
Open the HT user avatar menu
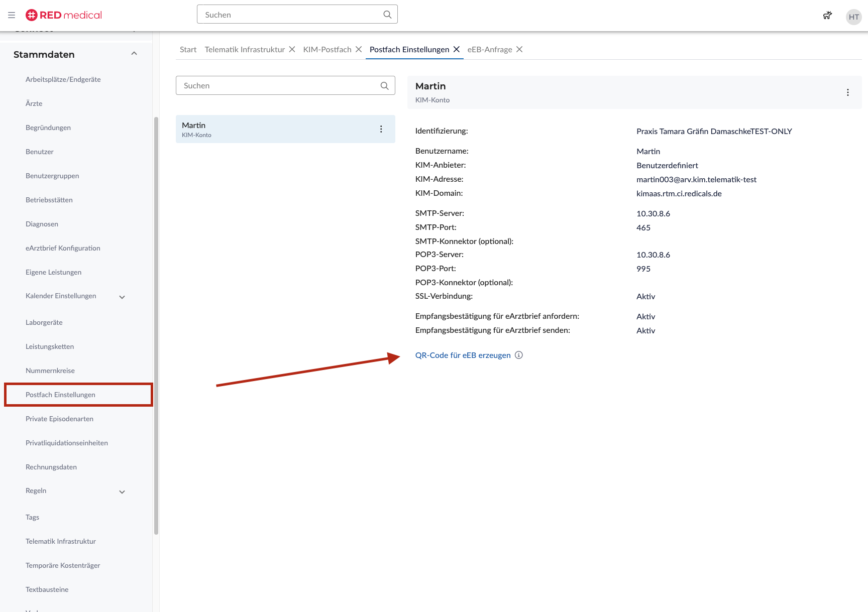pos(853,17)
